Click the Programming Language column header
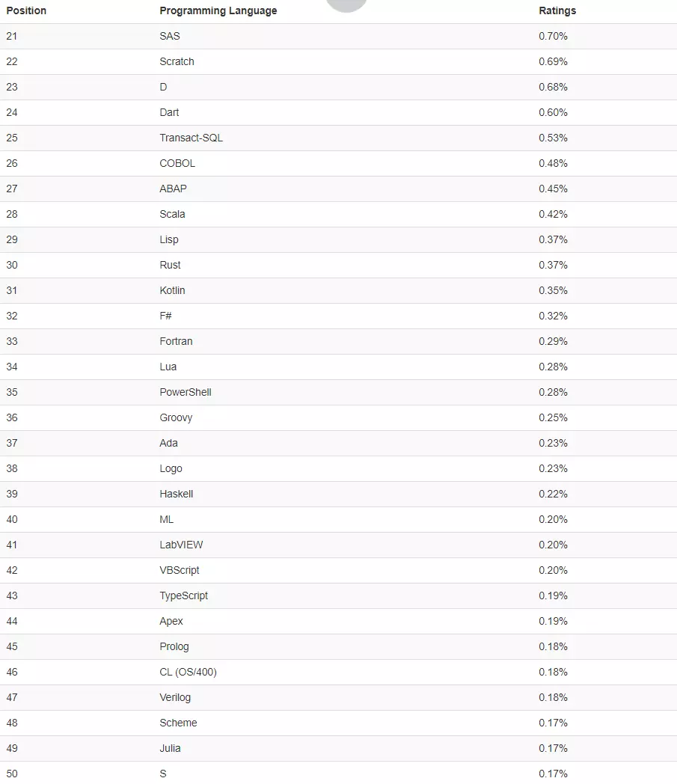The height and width of the screenshot is (784, 677). [x=218, y=10]
